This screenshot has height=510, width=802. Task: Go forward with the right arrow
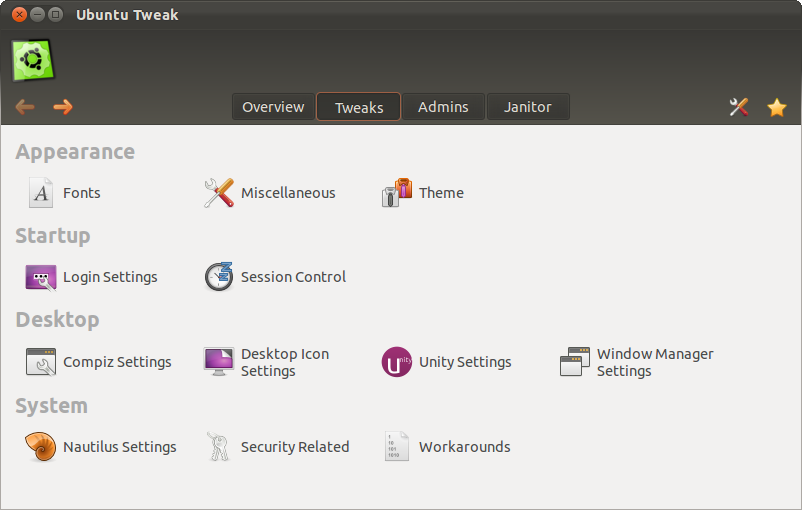tap(63, 107)
